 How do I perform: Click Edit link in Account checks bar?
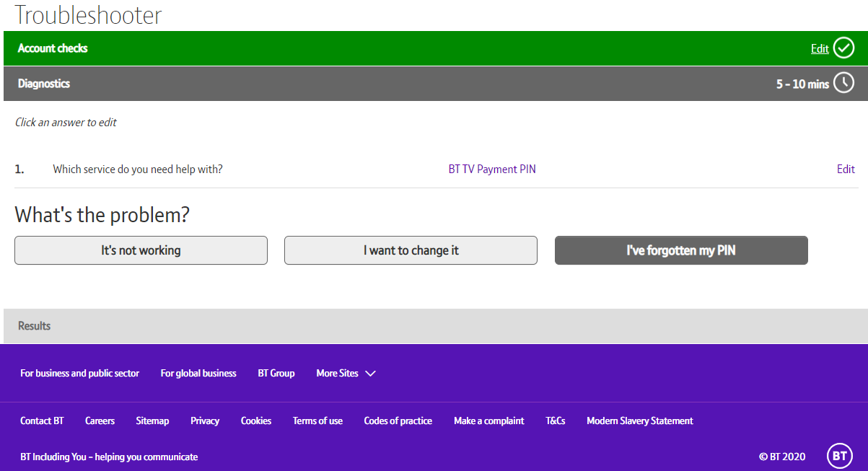click(x=820, y=48)
